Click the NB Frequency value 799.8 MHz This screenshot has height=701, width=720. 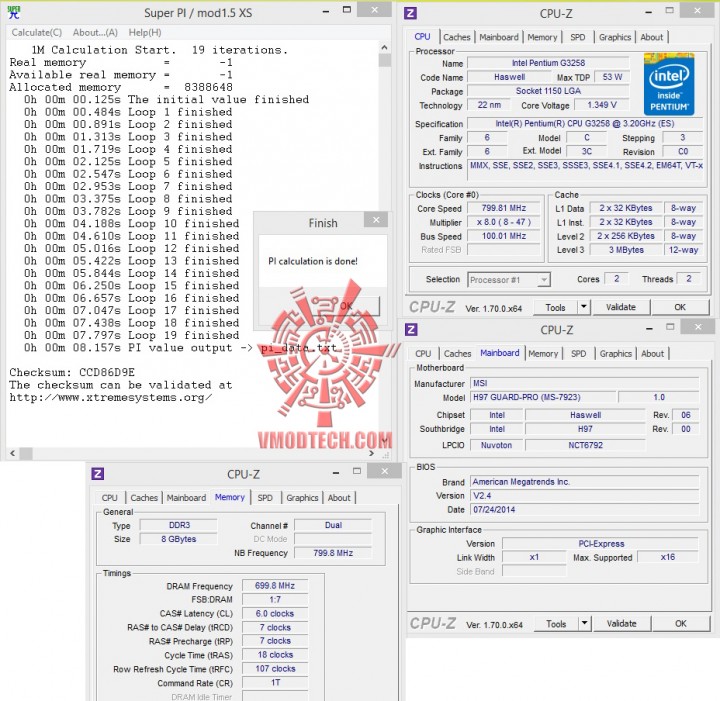(333, 553)
